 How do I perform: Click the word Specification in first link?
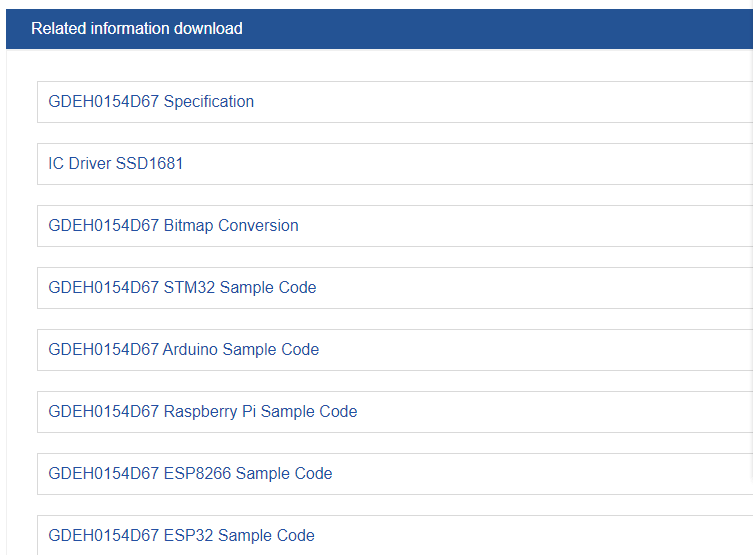click(x=209, y=102)
